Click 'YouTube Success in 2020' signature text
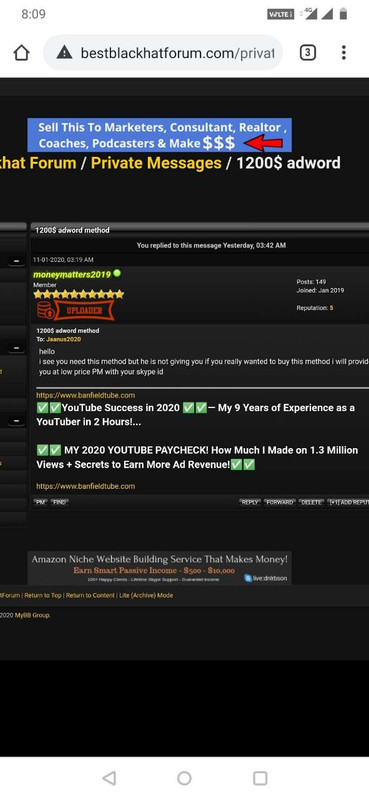This screenshot has width=369, height=800. coord(120,408)
